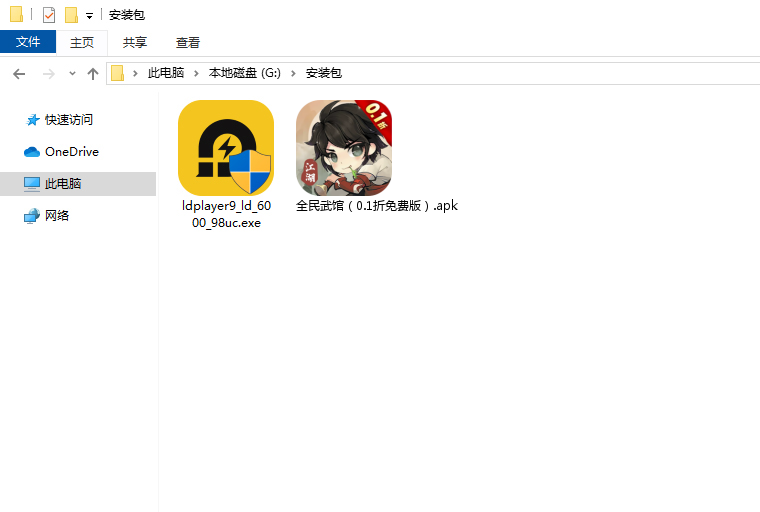
Task: Open the recent locations dropdown arrow
Action: coord(72,74)
